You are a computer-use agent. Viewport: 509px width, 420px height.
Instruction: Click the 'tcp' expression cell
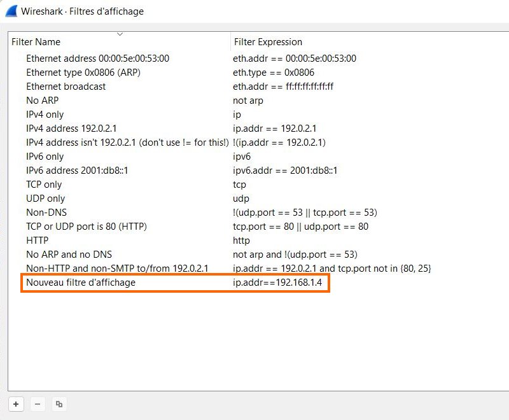[x=240, y=184]
